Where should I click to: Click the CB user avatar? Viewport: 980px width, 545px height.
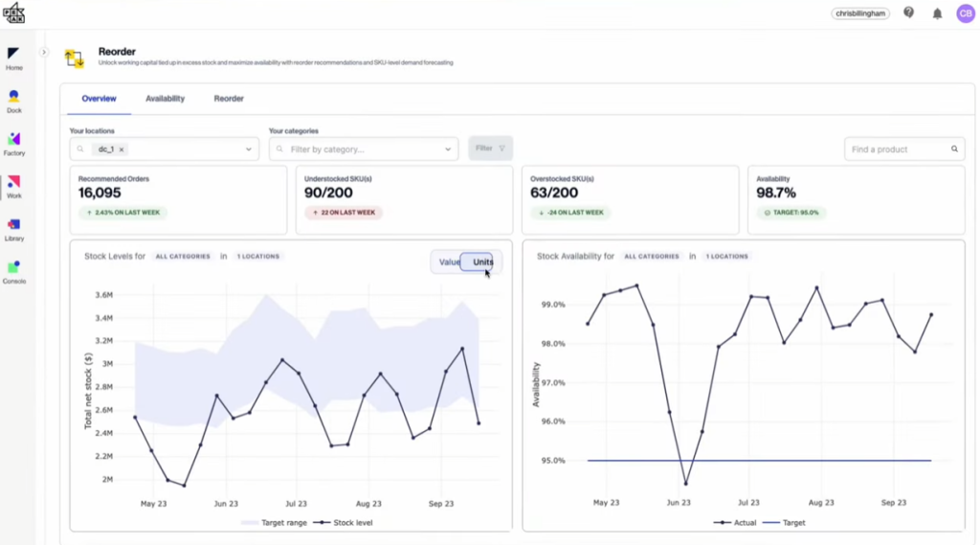[965, 13]
